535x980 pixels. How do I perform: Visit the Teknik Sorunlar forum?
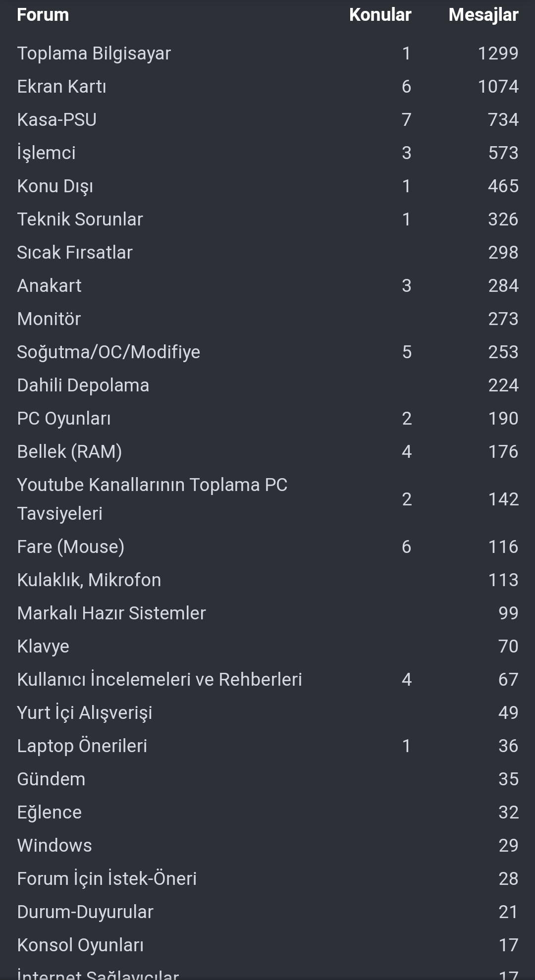[80, 219]
